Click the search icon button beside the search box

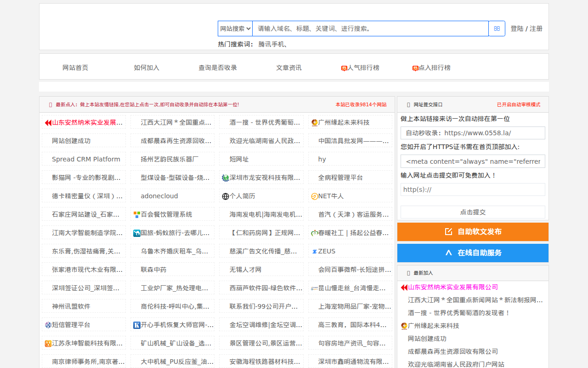(497, 29)
